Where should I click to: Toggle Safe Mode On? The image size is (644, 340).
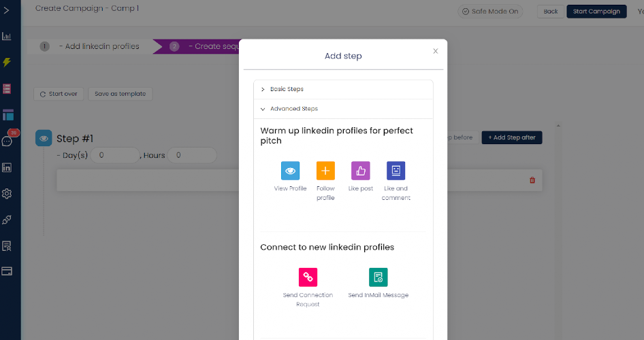click(490, 12)
